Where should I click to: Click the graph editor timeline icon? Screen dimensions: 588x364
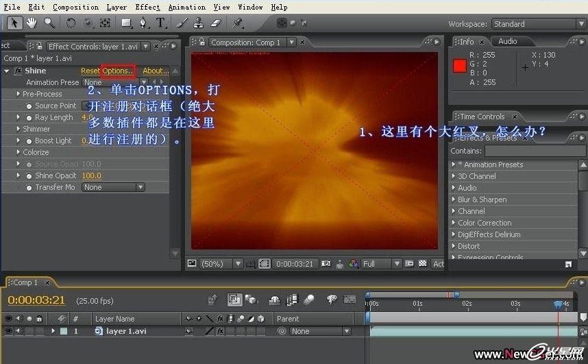(350, 300)
